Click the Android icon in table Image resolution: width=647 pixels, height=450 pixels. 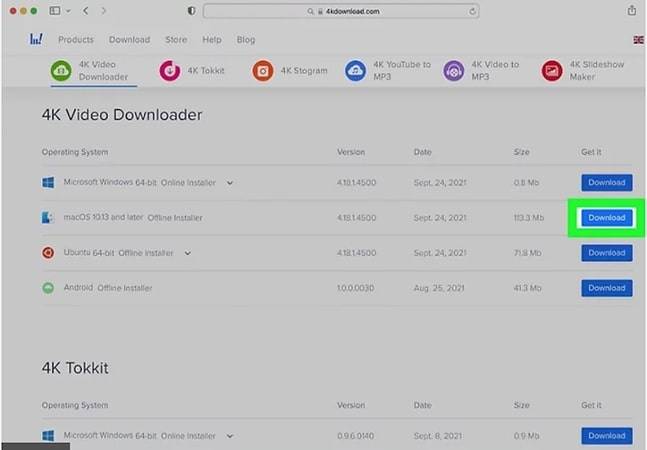48,287
